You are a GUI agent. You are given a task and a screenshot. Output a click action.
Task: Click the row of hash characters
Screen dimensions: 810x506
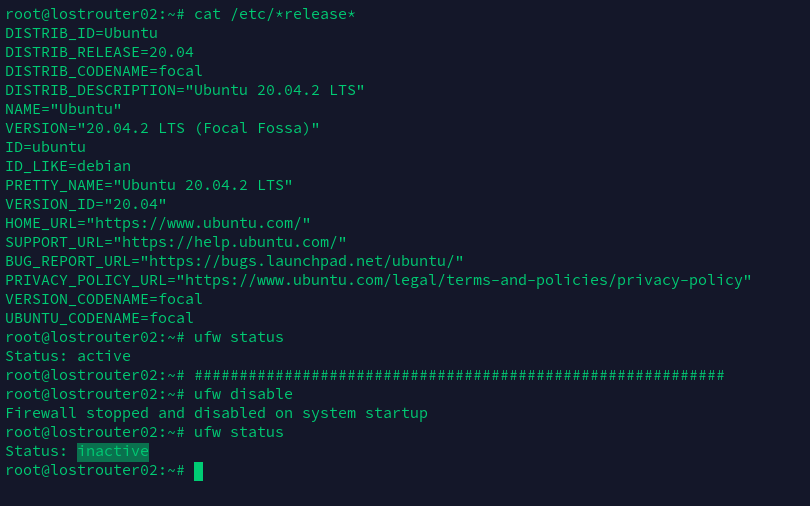click(459, 375)
